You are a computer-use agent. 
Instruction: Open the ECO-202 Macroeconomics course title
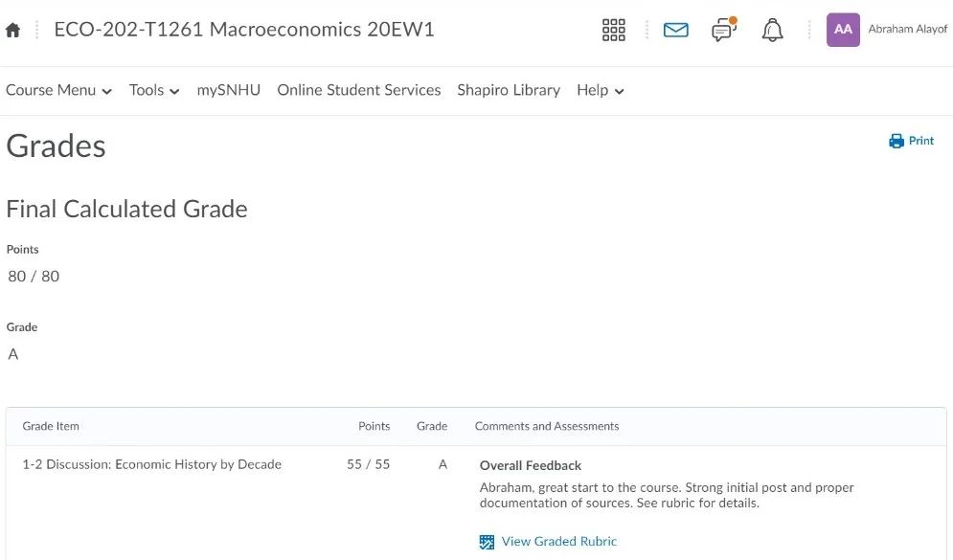click(244, 30)
